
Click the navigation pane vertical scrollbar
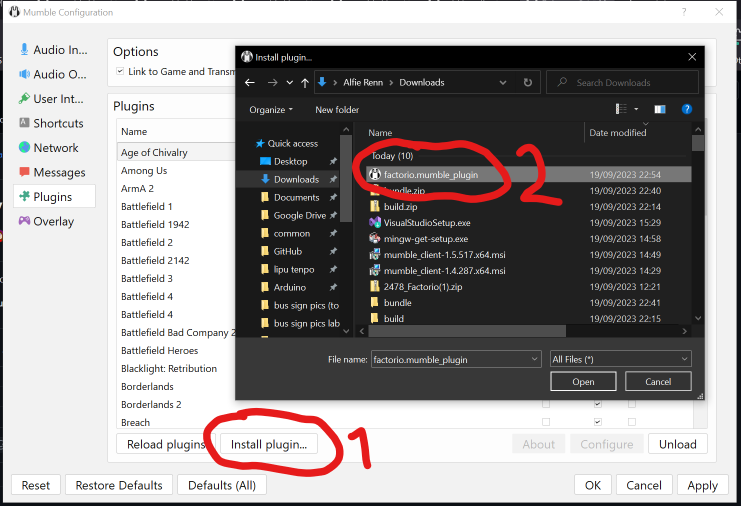(x=346, y=179)
